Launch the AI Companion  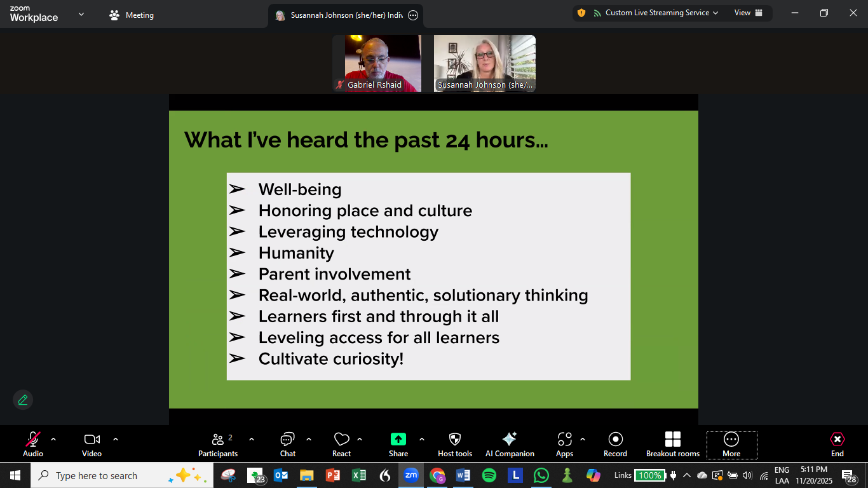510,444
